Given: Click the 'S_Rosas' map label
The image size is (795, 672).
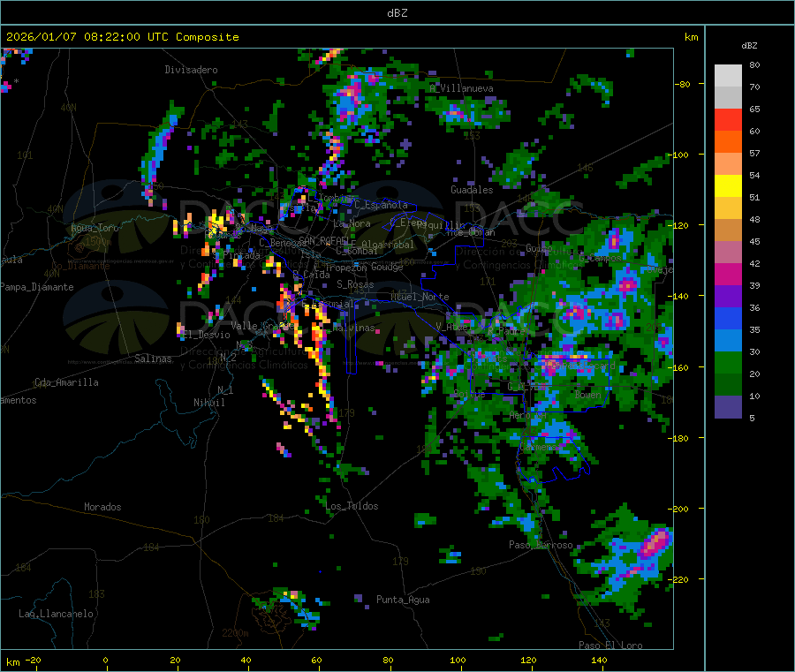Looking at the screenshot, I should coord(355,285).
